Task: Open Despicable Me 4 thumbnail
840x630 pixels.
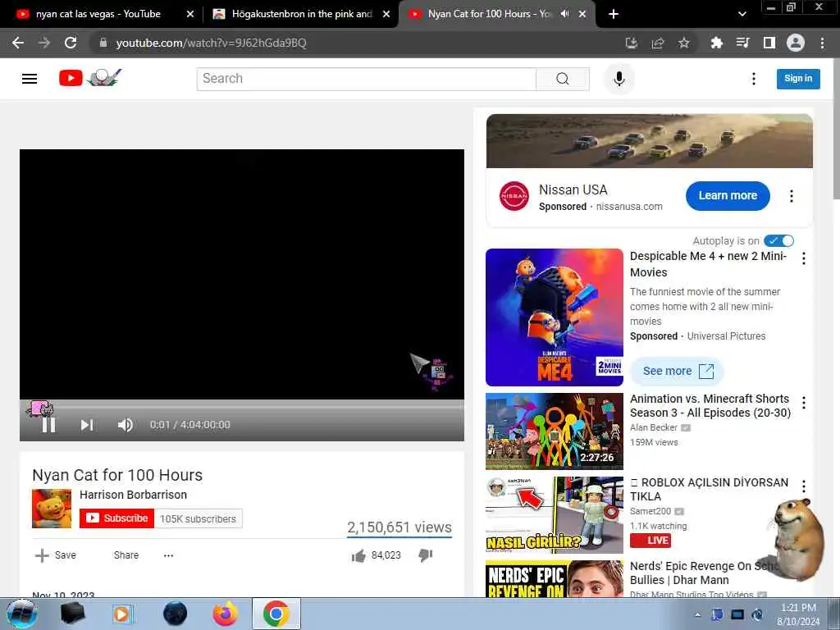Action: (x=555, y=317)
